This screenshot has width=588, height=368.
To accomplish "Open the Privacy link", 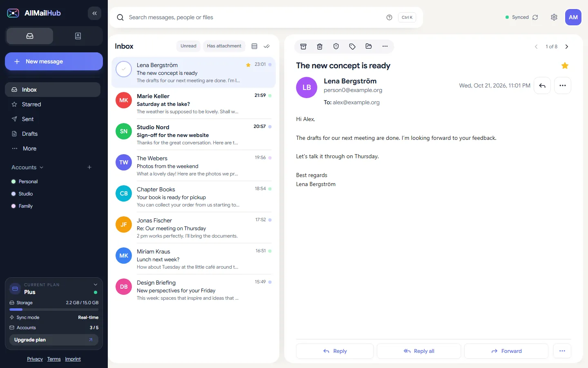I will click(35, 359).
